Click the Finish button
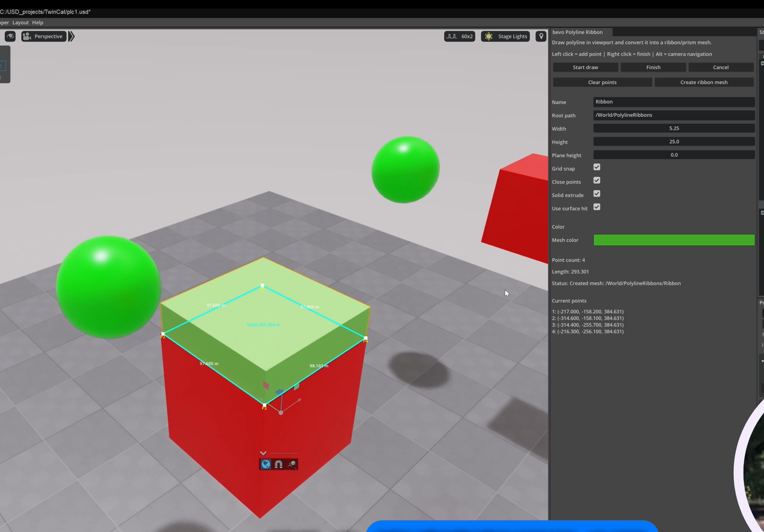 653,67
